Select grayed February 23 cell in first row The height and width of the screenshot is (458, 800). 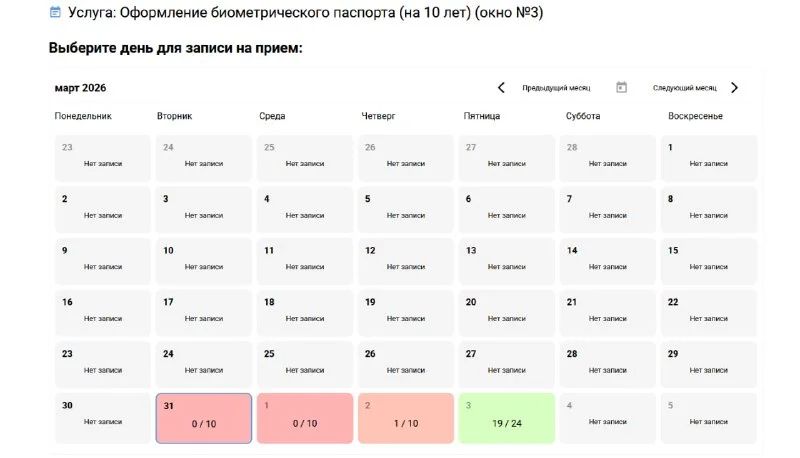103,158
